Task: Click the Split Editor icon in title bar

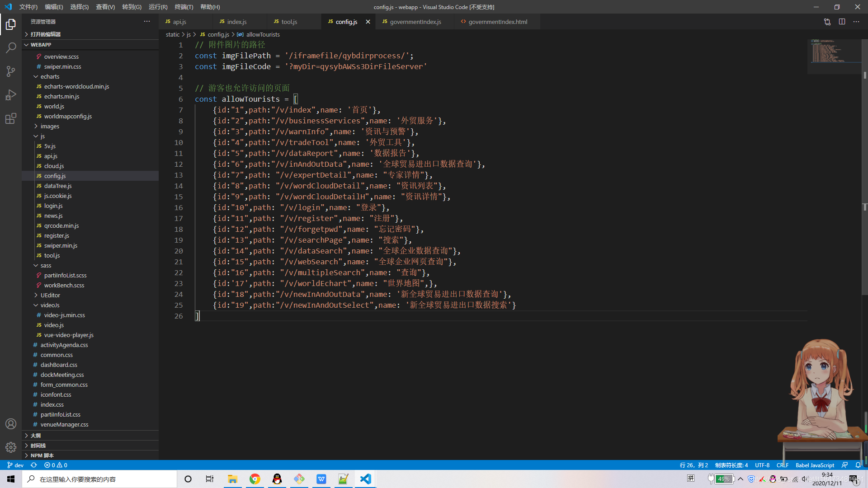Action: pos(842,21)
